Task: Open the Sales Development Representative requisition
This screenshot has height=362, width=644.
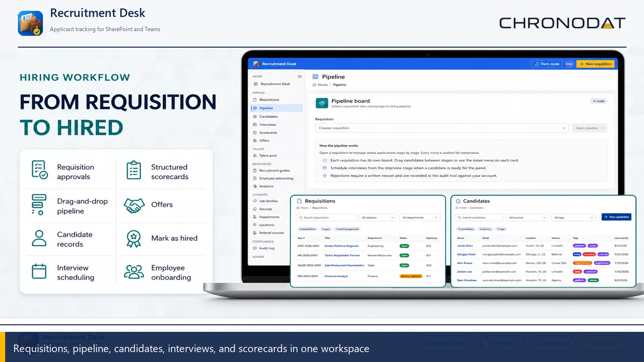Action: pos(345,265)
